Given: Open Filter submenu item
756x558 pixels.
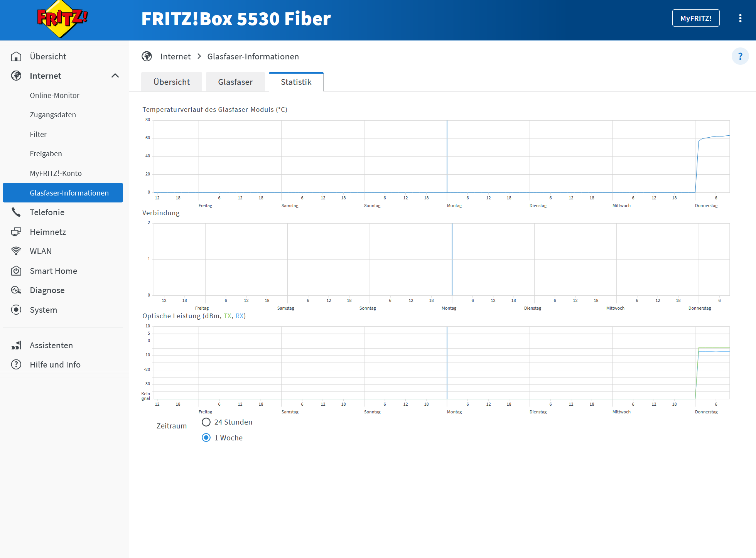Looking at the screenshot, I should tap(38, 134).
